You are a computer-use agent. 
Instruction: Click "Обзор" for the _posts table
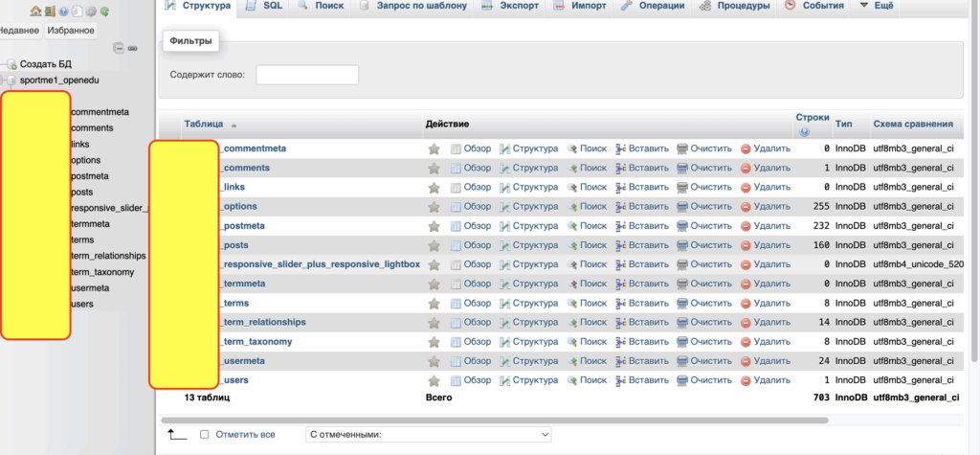coord(470,245)
